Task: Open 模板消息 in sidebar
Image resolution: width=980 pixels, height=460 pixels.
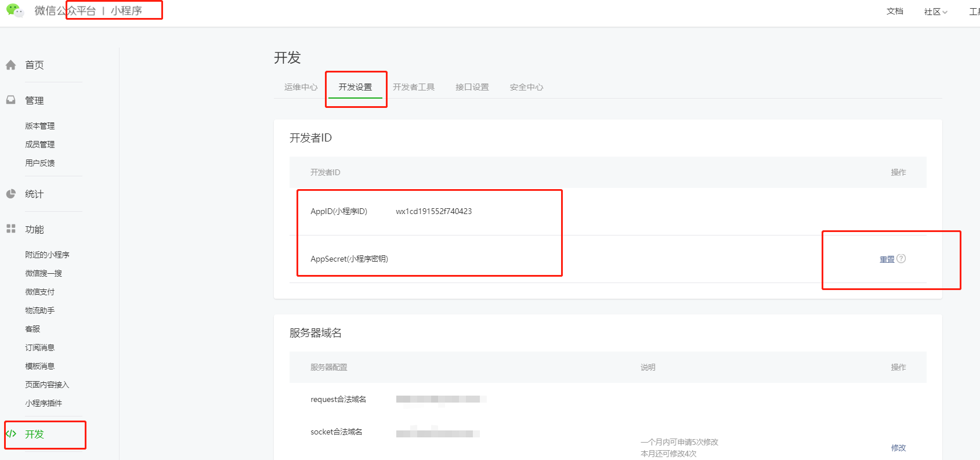Action: pos(40,366)
